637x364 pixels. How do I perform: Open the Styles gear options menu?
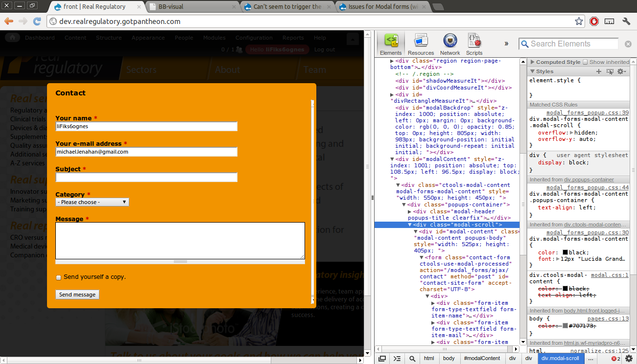621,71
